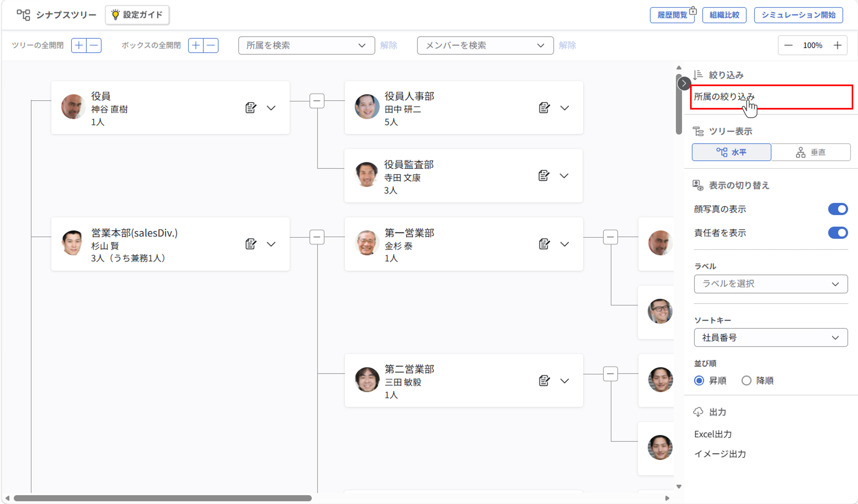The height and width of the screenshot is (504, 858).
Task: Zoom out with the minus next to 100%
Action: point(788,45)
